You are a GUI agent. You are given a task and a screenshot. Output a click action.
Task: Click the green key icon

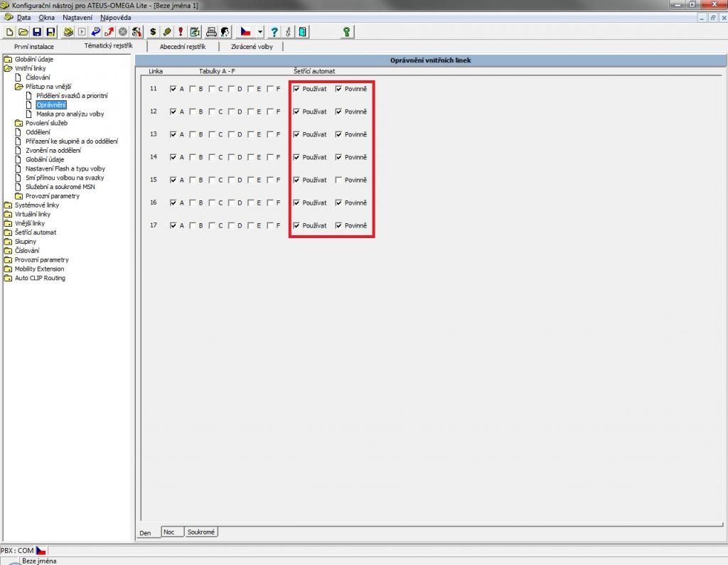pyautogui.click(x=347, y=32)
